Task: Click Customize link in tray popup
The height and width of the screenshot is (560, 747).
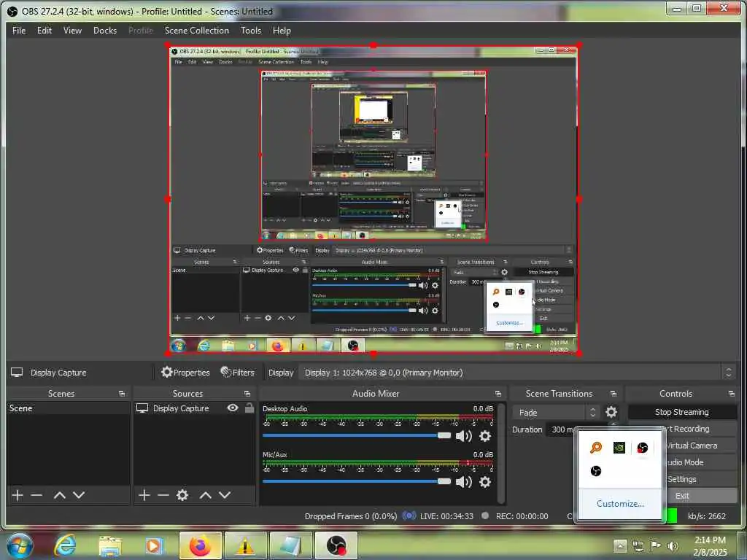Action: (620, 504)
